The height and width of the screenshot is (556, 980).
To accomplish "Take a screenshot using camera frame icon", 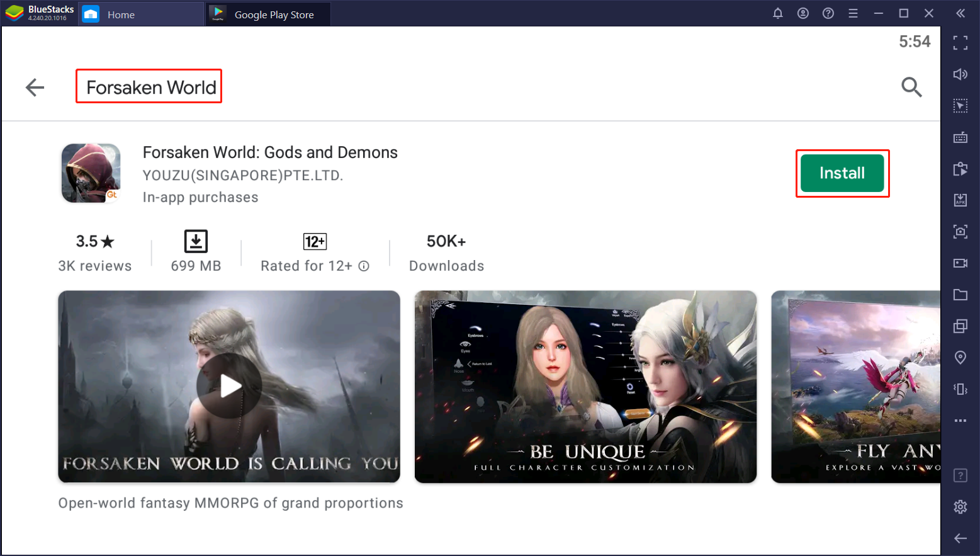I will tap(960, 232).
